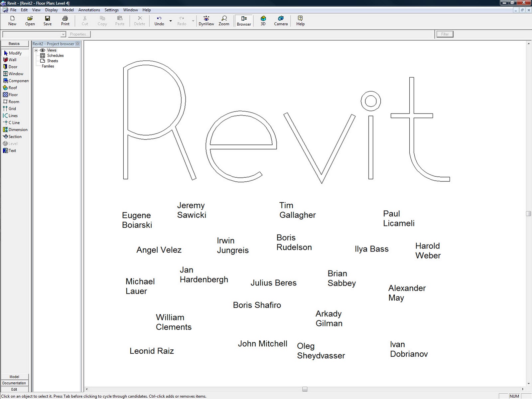The image size is (532, 399).
Task: Save the project using Save icon
Action: (x=48, y=21)
